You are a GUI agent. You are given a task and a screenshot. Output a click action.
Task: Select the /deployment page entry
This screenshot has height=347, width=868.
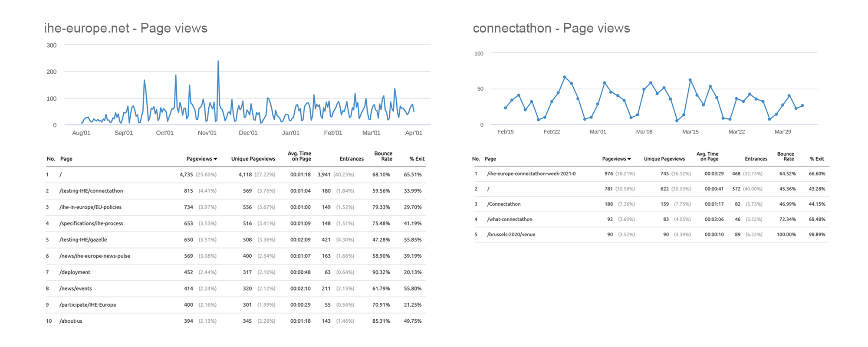(x=75, y=272)
